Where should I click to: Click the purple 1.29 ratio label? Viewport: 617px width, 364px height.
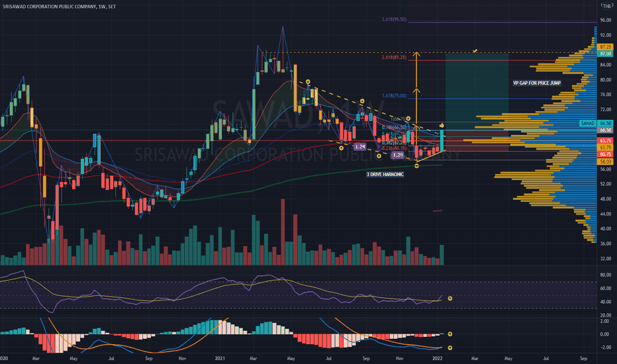pyautogui.click(x=398, y=155)
